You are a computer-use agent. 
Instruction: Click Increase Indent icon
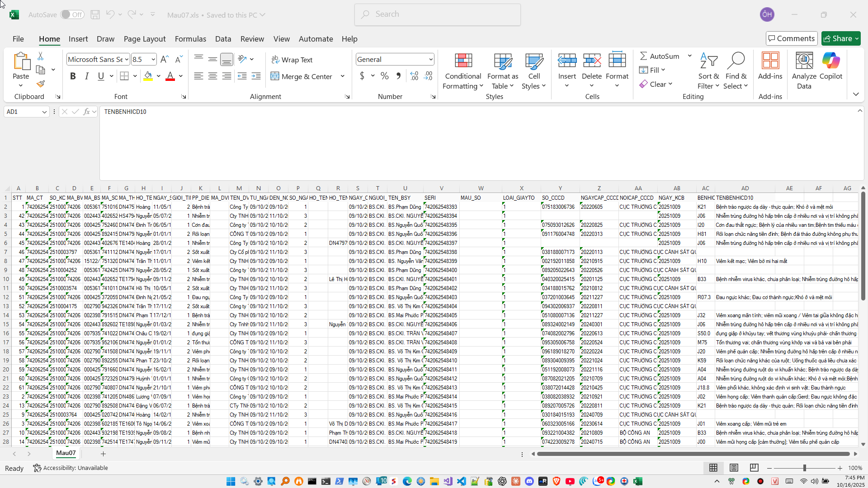point(256,76)
